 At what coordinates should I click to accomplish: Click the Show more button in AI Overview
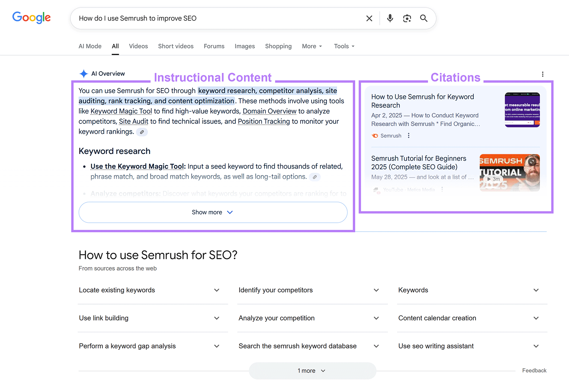[213, 212]
